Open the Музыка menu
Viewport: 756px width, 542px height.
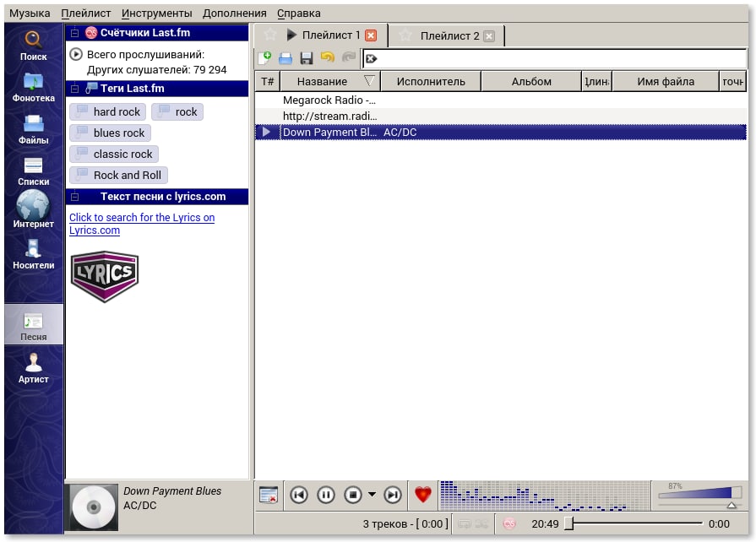pyautogui.click(x=30, y=14)
